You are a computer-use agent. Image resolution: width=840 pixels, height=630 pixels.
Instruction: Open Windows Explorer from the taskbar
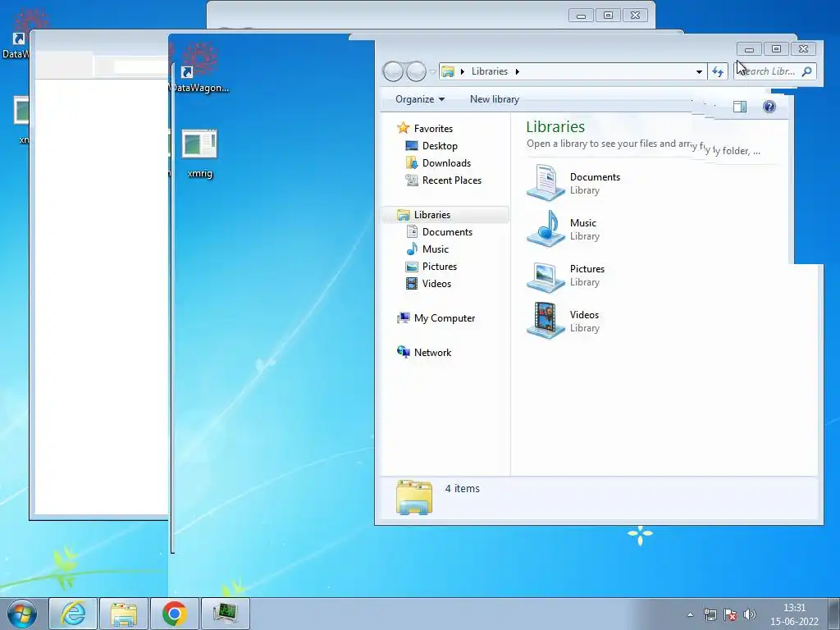(x=123, y=614)
